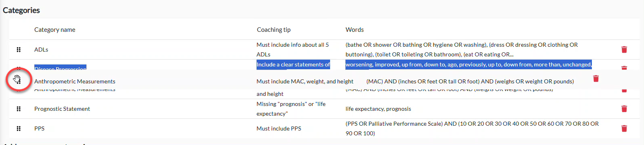Click the PPS category name
The image size is (644, 145).
40,128
